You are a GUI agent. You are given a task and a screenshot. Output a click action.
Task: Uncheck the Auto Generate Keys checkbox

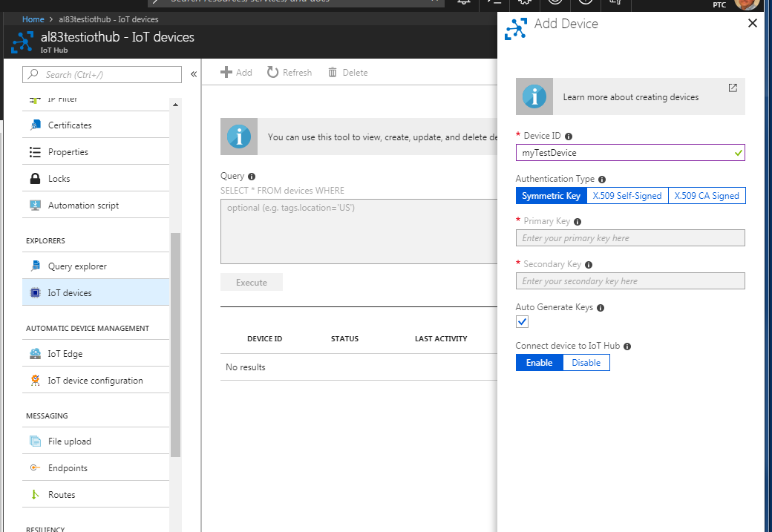pos(522,321)
